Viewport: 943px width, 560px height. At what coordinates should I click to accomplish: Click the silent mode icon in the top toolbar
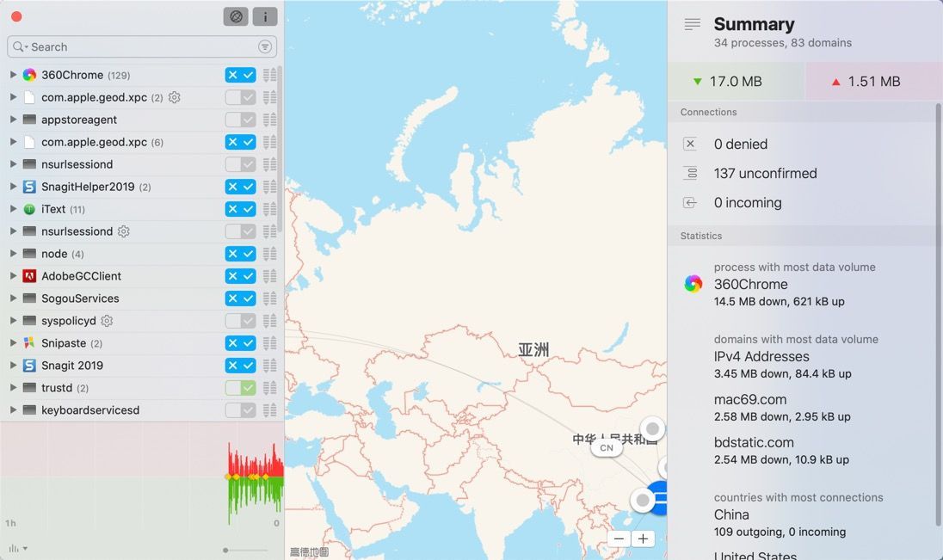tap(236, 17)
